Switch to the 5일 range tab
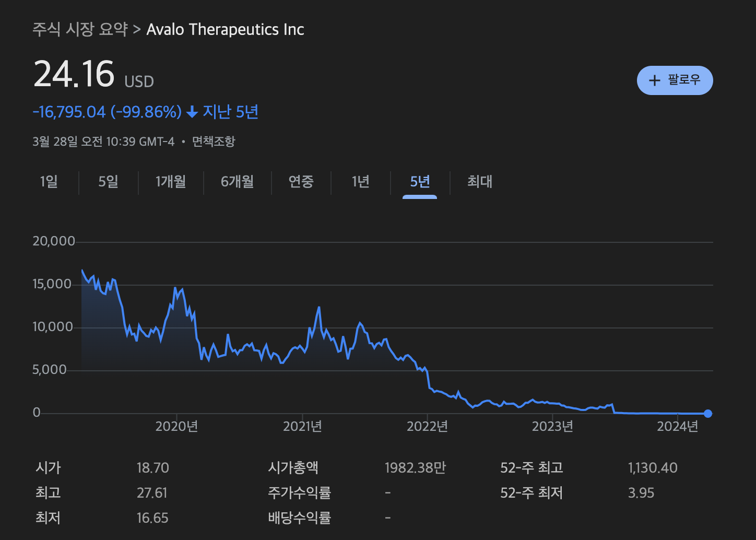Image resolution: width=756 pixels, height=540 pixels. click(x=108, y=182)
